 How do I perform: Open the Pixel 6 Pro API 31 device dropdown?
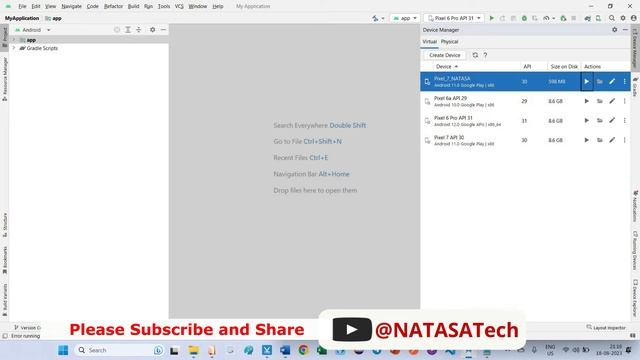pyautogui.click(x=454, y=18)
